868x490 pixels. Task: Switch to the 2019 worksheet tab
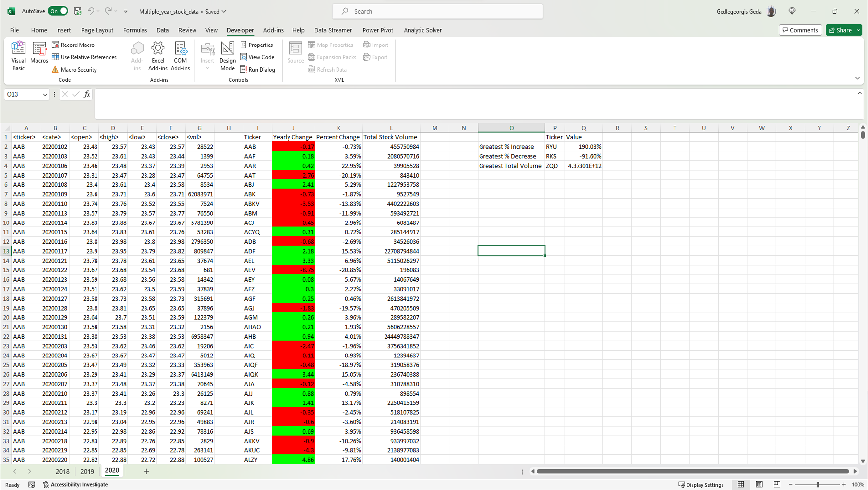coord(87,471)
